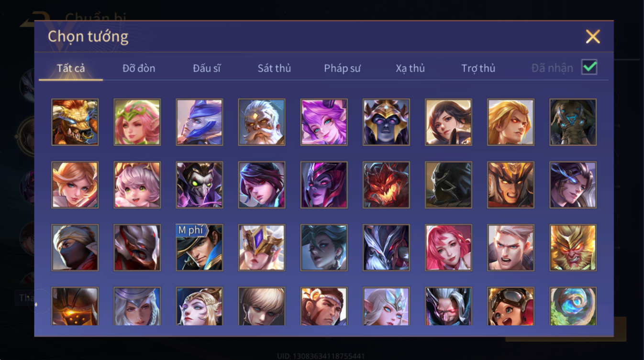Toggle the 'Đã nhận' checkbox
This screenshot has height=360, width=644.
589,67
